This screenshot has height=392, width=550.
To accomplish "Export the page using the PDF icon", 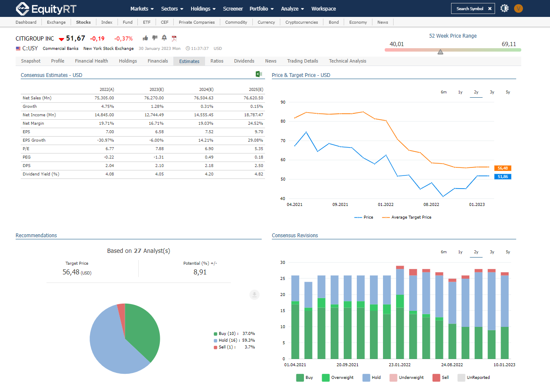I will coord(174,38).
